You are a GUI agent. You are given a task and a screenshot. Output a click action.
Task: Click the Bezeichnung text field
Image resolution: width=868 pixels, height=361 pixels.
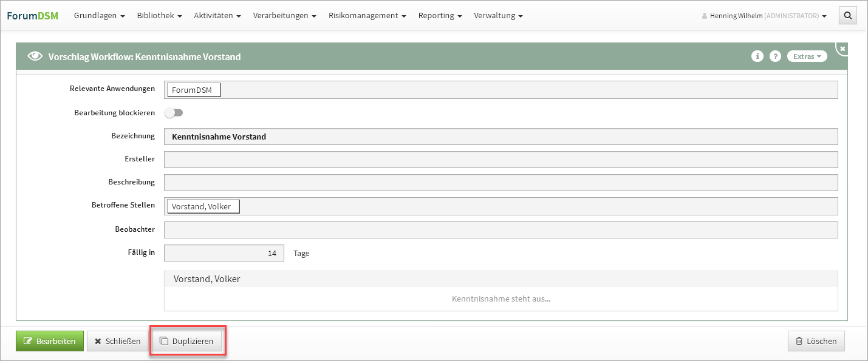point(501,137)
